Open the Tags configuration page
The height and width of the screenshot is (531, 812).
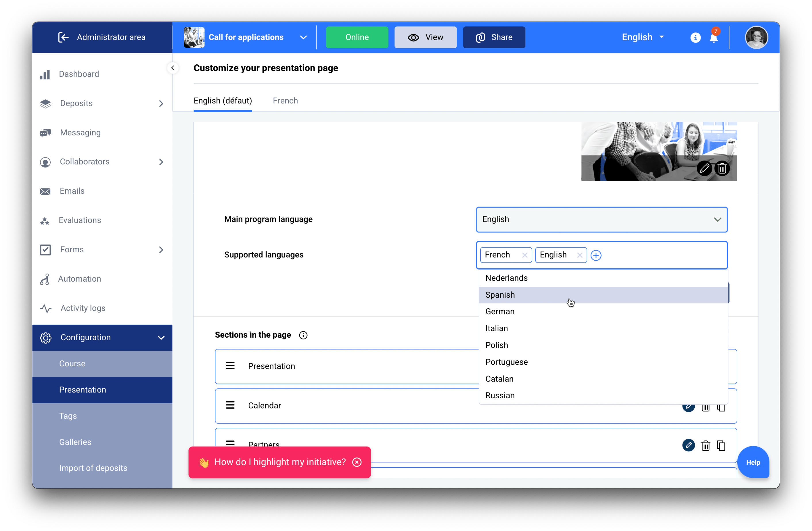(102, 416)
